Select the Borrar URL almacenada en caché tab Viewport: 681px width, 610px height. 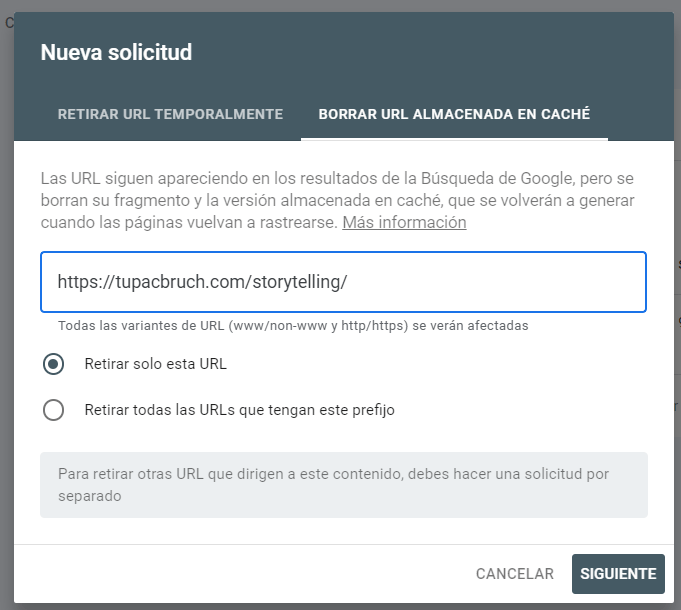(x=454, y=114)
